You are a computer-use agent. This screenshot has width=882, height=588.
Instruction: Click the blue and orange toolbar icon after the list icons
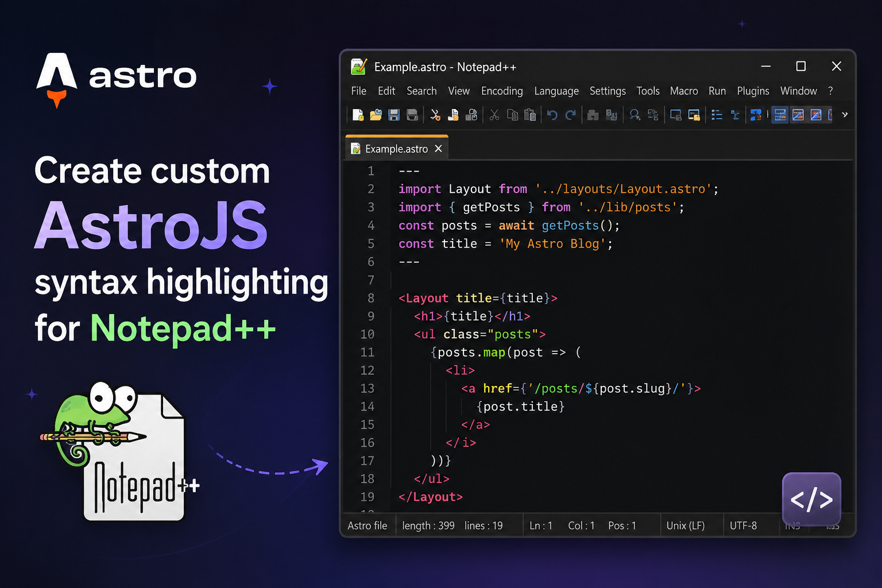756,115
